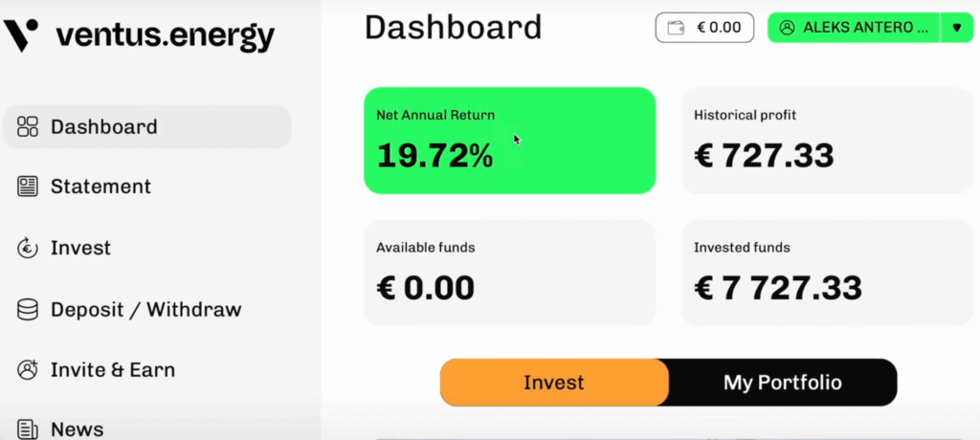Go to Deposit / Withdraw page

click(x=146, y=309)
